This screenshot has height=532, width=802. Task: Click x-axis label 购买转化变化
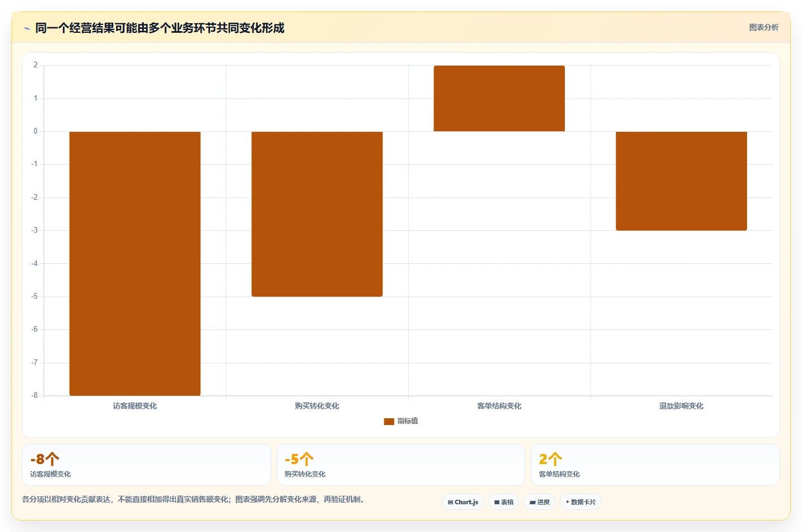click(317, 406)
